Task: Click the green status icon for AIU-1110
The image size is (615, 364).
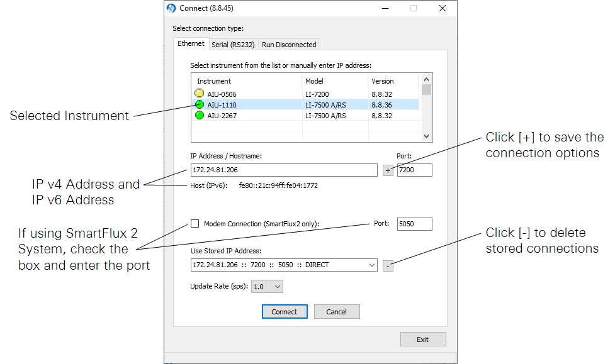Action: [200, 104]
